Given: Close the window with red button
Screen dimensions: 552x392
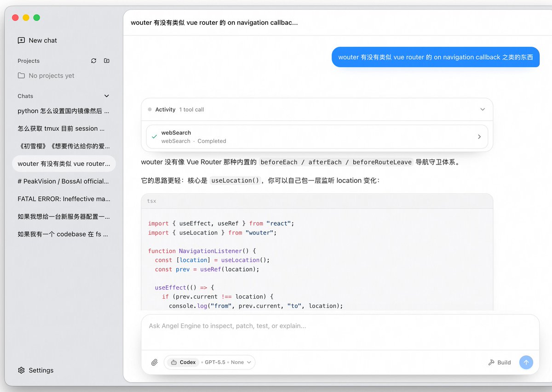Looking at the screenshot, I should click(15, 17).
